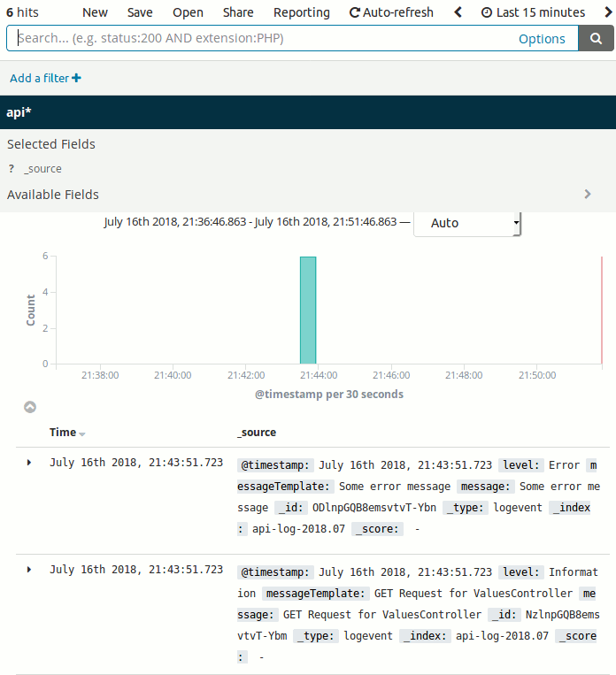Open the Auto interval dropdown
The height and width of the screenshot is (675, 616).
click(467, 223)
